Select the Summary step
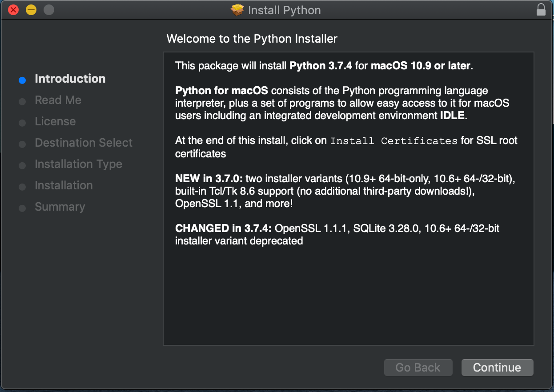The image size is (554, 392). tap(60, 207)
